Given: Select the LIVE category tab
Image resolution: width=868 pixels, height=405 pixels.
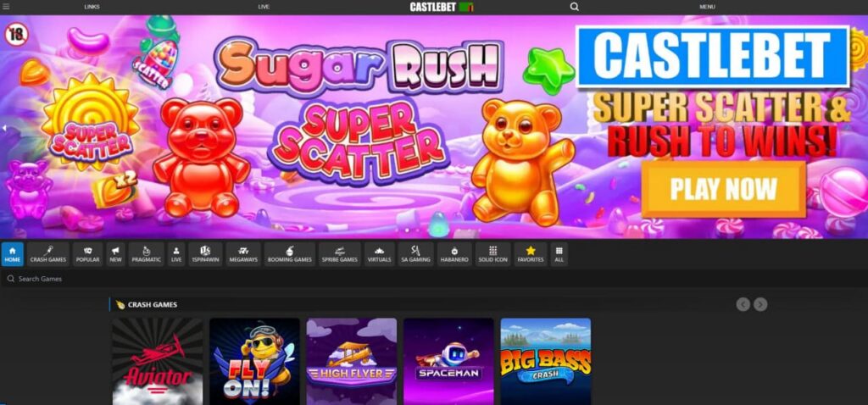Looking at the screenshot, I should point(176,254).
